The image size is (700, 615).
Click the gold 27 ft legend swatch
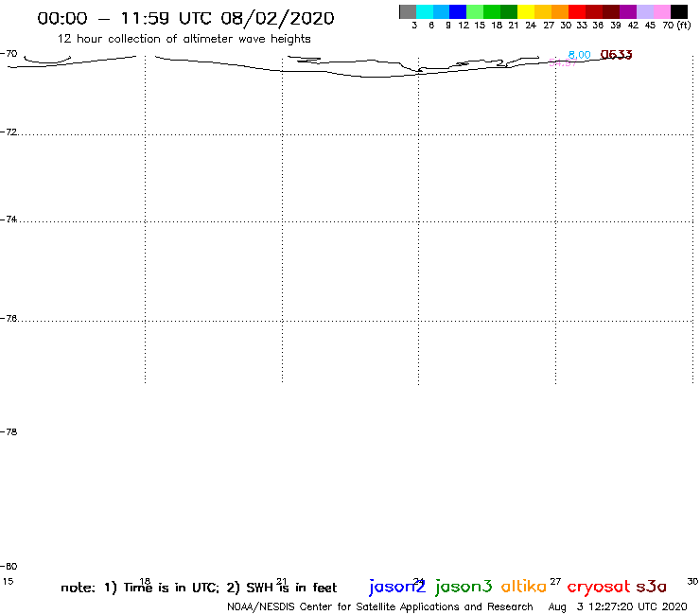[x=543, y=11]
